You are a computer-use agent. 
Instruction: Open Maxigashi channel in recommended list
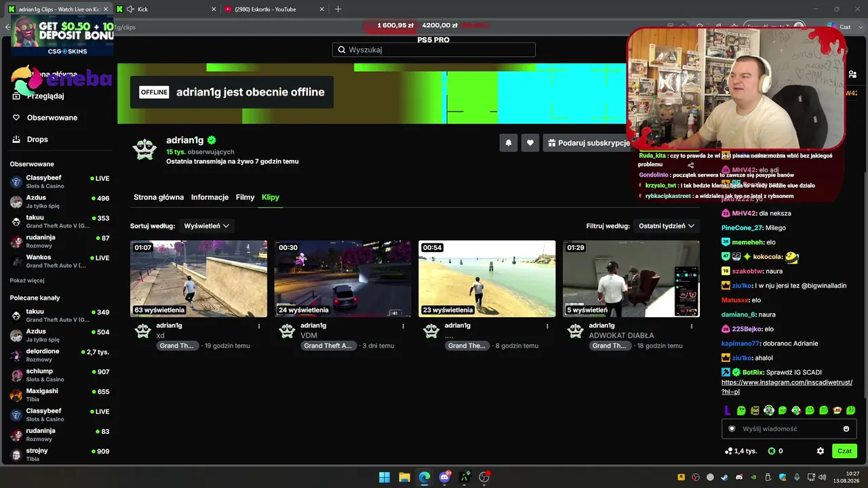pyautogui.click(x=60, y=394)
